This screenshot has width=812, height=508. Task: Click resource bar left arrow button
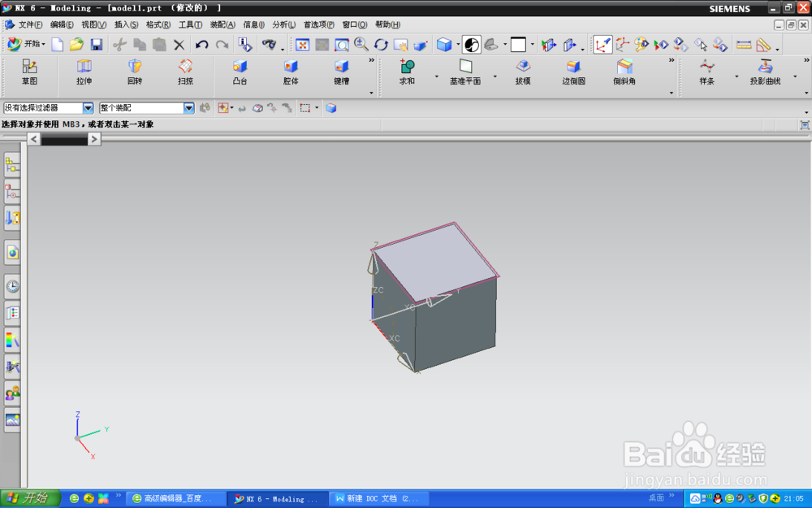pos(33,139)
